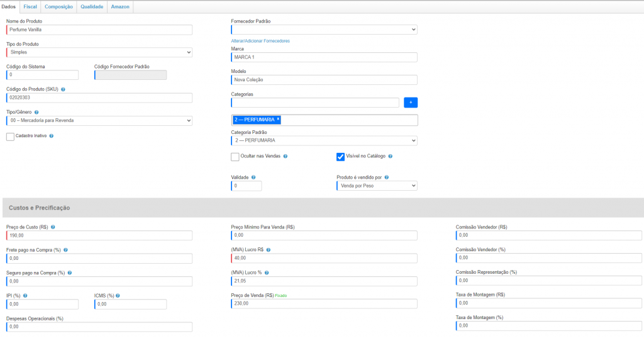This screenshot has height=338, width=644.
Task: Open the Tipo/Gênero dropdown
Action: pos(99,120)
